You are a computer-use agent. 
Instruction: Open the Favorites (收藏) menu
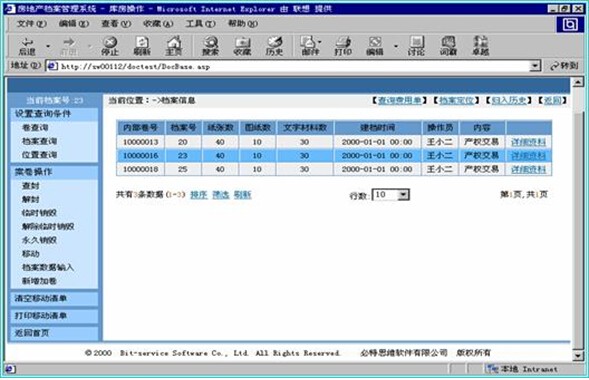click(x=158, y=24)
